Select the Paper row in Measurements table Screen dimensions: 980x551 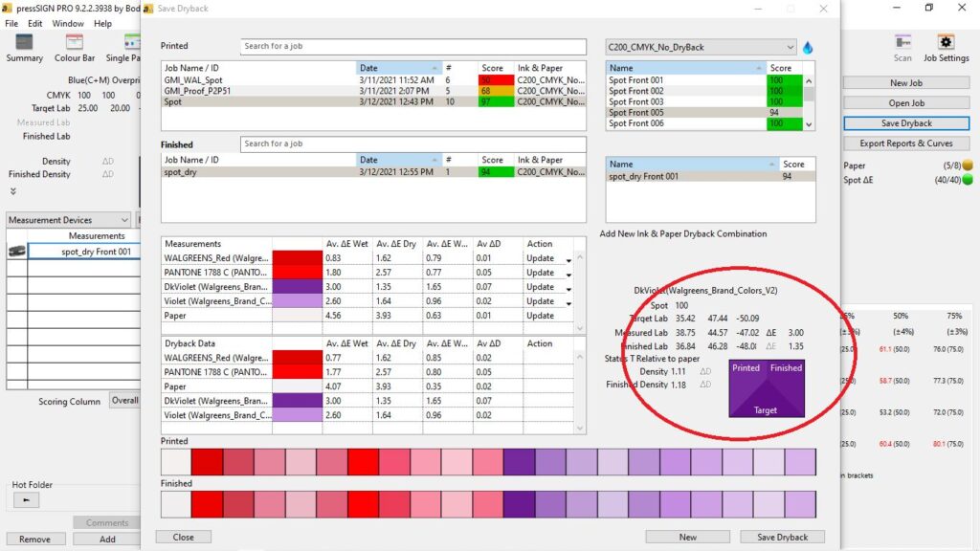pos(367,316)
